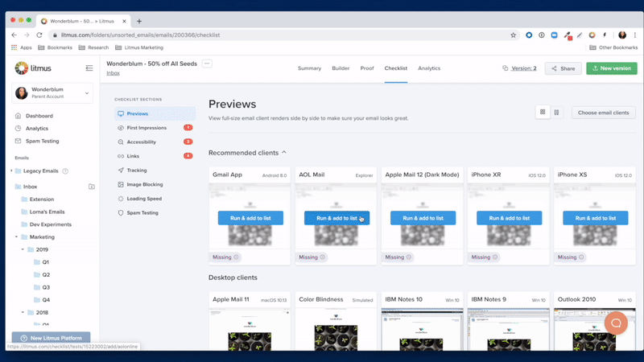The width and height of the screenshot is (644, 362).
Task: Switch to the top Analytics tab
Action: coord(429,68)
